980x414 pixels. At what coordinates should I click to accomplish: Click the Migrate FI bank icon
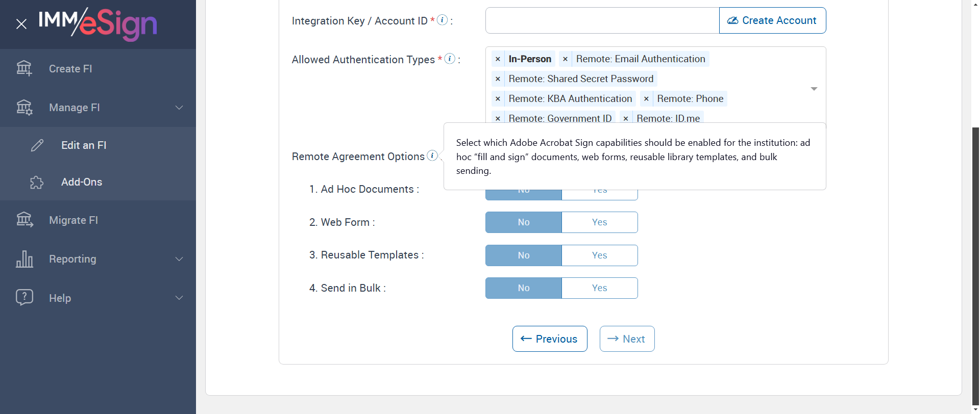coord(24,220)
